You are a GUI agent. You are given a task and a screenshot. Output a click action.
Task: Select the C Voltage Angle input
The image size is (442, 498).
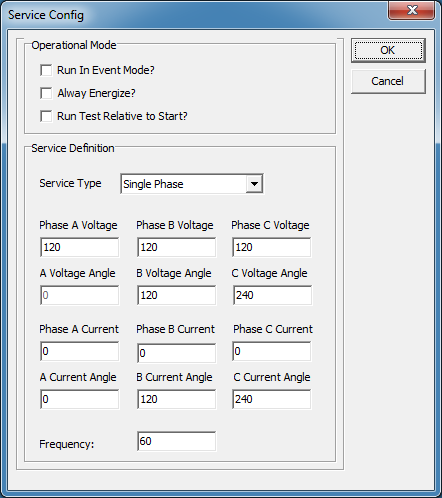pyautogui.click(x=272, y=295)
